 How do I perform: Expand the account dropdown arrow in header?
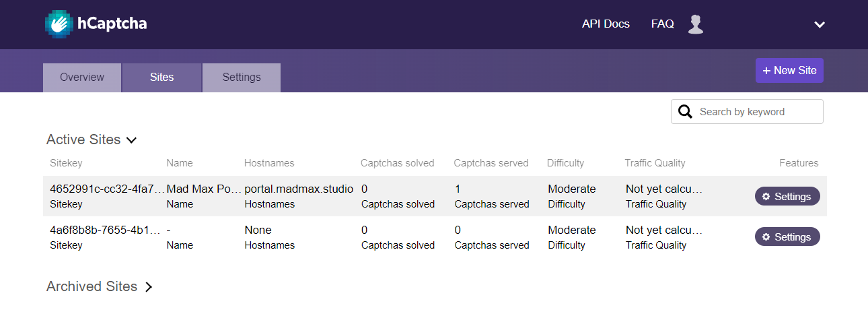coord(819,25)
